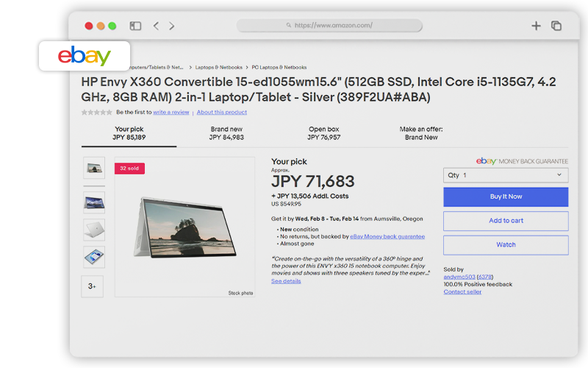
Task: Select third thumbnail of closed silver laptop
Action: (x=94, y=230)
